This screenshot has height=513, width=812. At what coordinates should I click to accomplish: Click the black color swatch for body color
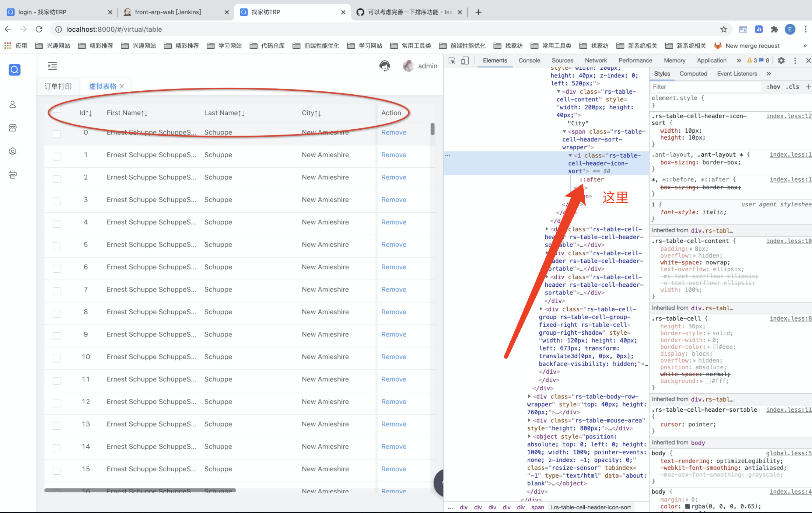(688, 506)
